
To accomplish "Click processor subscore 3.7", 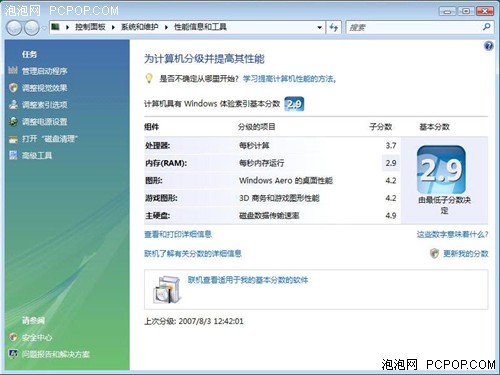I will point(391,146).
